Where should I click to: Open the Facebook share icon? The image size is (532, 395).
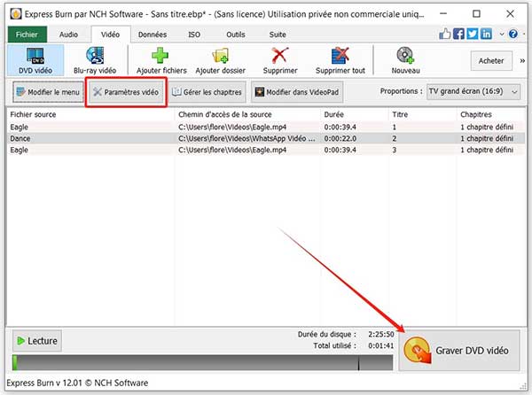458,34
